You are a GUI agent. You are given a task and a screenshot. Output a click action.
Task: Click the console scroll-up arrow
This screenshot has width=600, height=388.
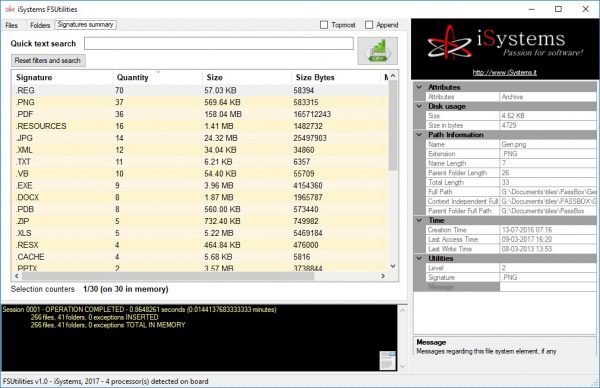pos(402,310)
